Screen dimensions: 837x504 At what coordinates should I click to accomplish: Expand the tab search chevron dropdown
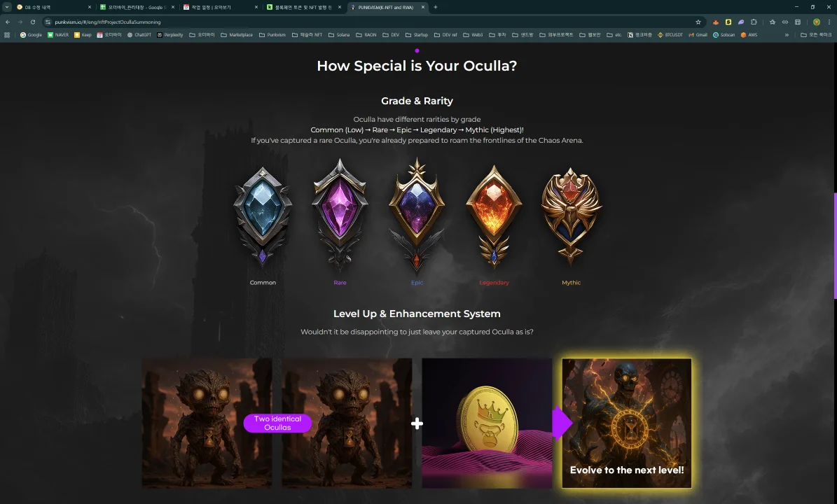[7, 7]
